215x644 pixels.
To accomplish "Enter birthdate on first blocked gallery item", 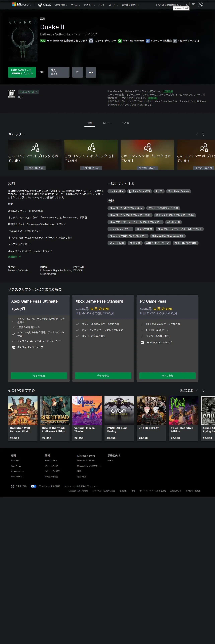I will (x=35, y=168).
